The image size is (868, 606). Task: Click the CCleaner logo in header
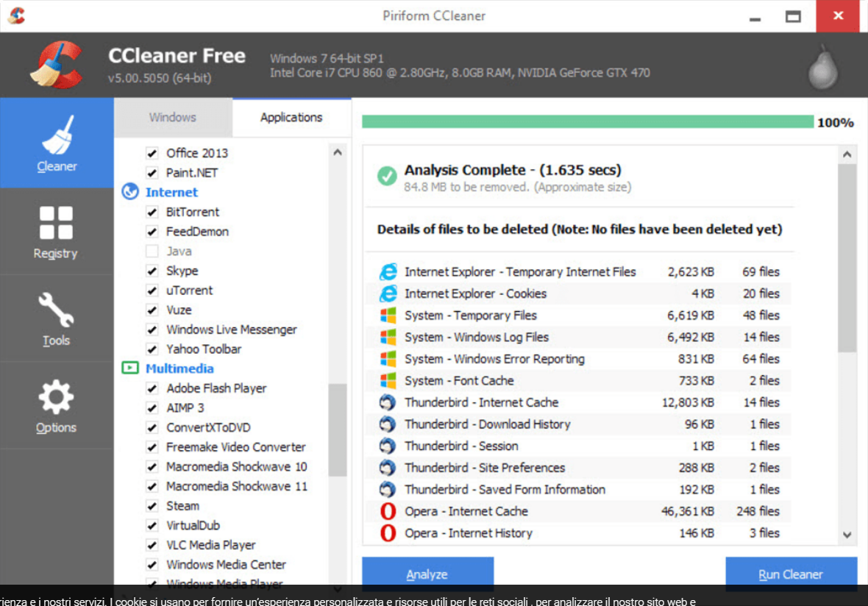[x=57, y=65]
